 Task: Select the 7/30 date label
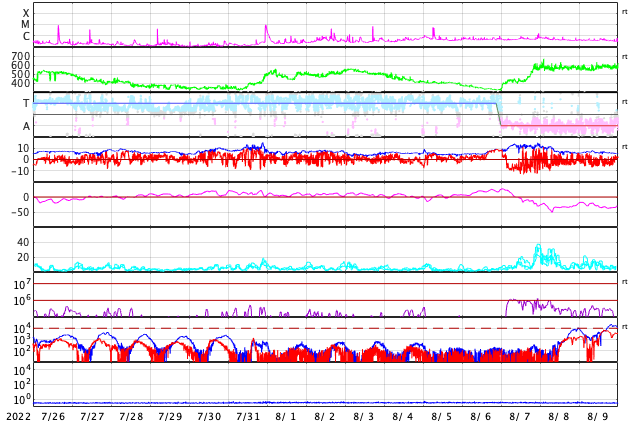[x=209, y=416]
